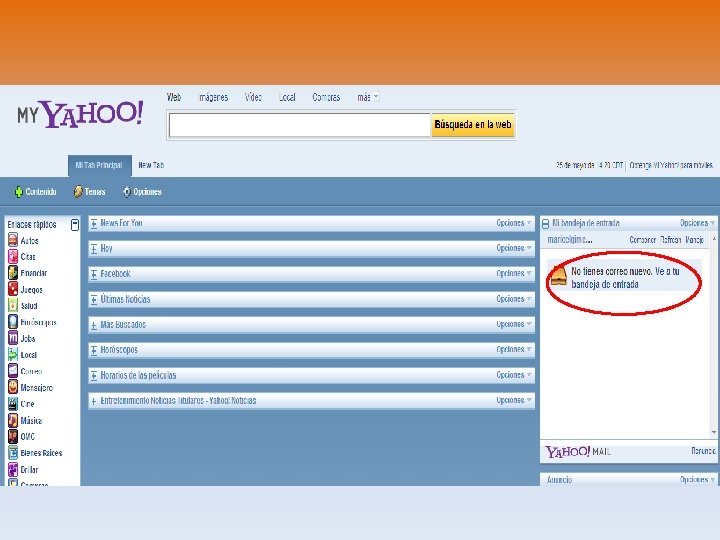Screen dimensions: 720x540
Task: Collapse Mi bandeja de entrada module
Action: point(546,224)
